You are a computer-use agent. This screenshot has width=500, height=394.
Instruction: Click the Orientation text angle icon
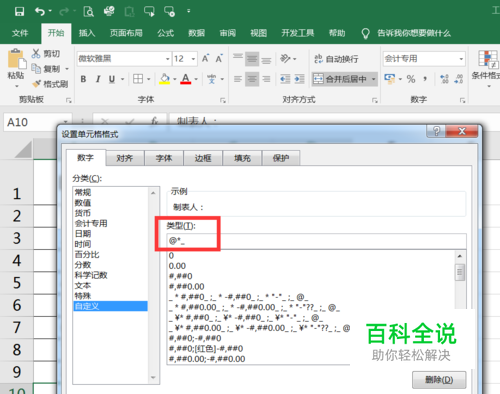click(285, 59)
